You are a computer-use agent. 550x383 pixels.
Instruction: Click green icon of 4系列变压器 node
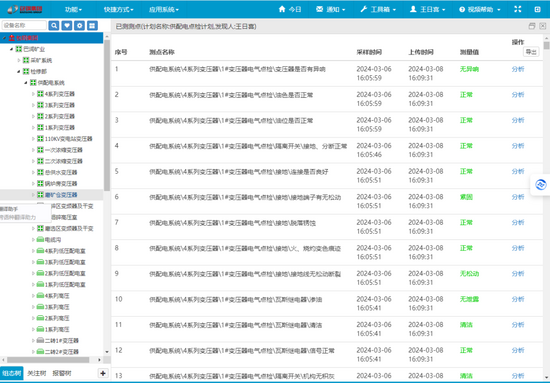click(x=40, y=94)
